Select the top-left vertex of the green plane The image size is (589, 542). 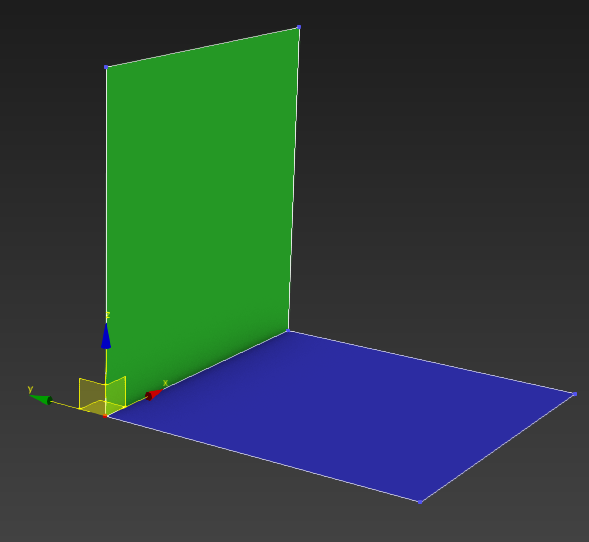(106, 67)
